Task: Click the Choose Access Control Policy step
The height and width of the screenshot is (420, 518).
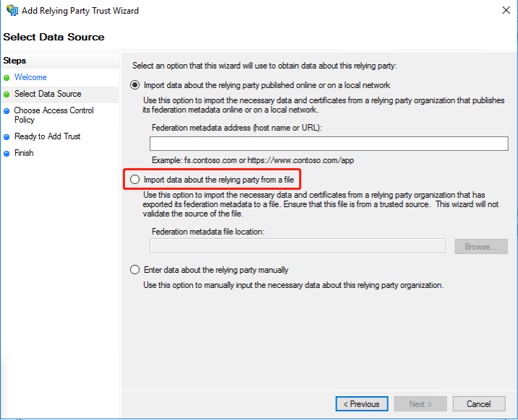Action: (x=54, y=115)
